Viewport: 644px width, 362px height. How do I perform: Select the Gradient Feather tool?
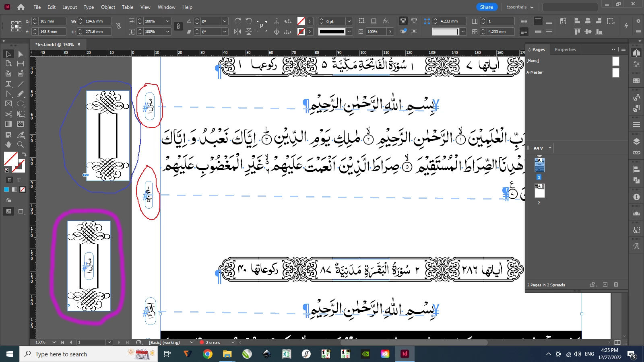pos(21,124)
